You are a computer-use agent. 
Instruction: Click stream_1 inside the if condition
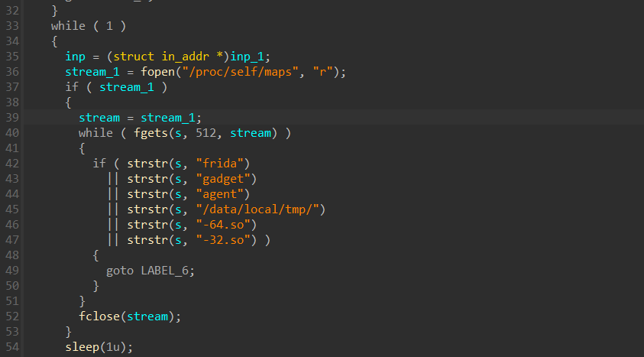(127, 87)
